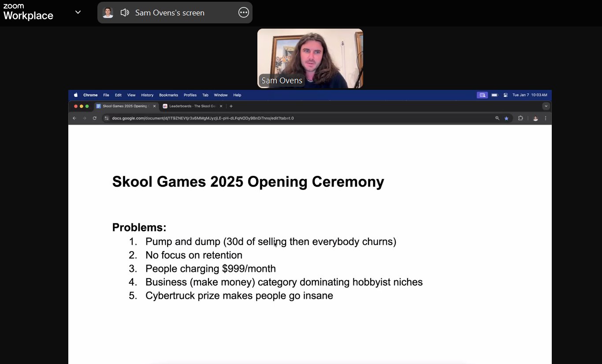Click Sam Ovens's video thumbnail
602x364 pixels.
pos(310,58)
